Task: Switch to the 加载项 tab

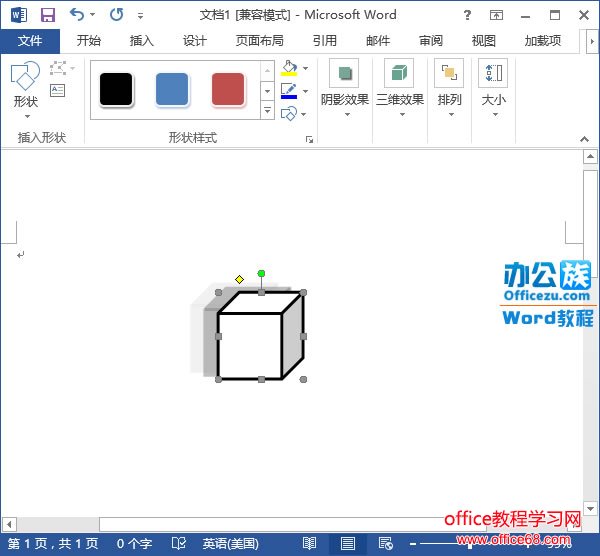Action: pyautogui.click(x=543, y=41)
